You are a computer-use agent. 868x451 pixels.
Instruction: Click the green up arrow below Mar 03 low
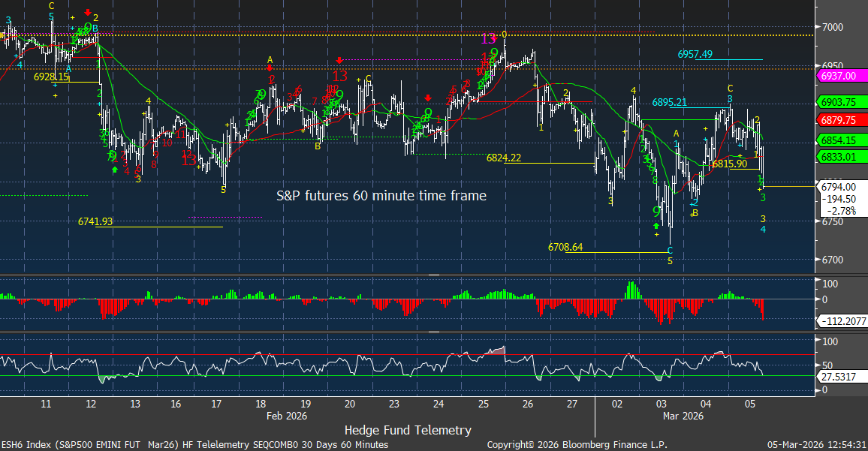coord(656,226)
